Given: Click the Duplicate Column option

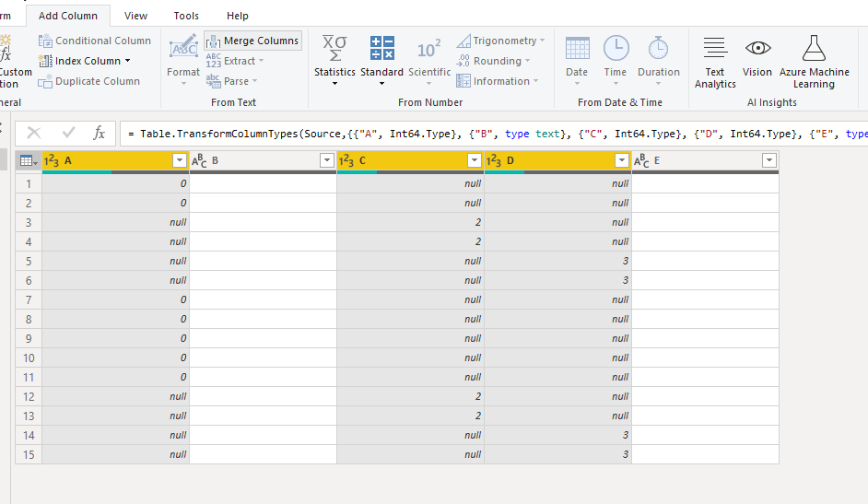Looking at the screenshot, I should tap(89, 81).
